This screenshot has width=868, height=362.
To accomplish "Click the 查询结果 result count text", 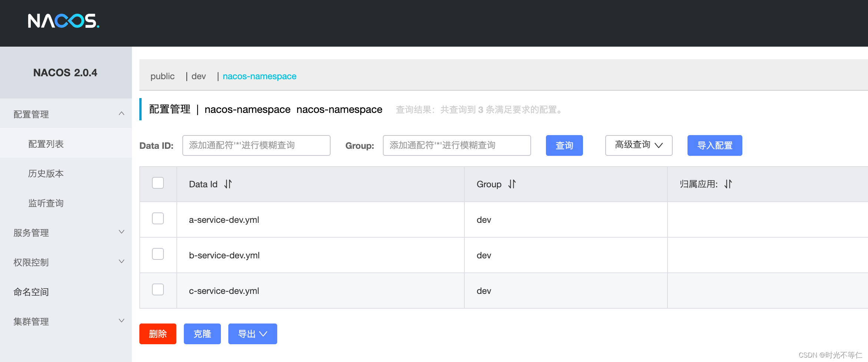I will [480, 110].
